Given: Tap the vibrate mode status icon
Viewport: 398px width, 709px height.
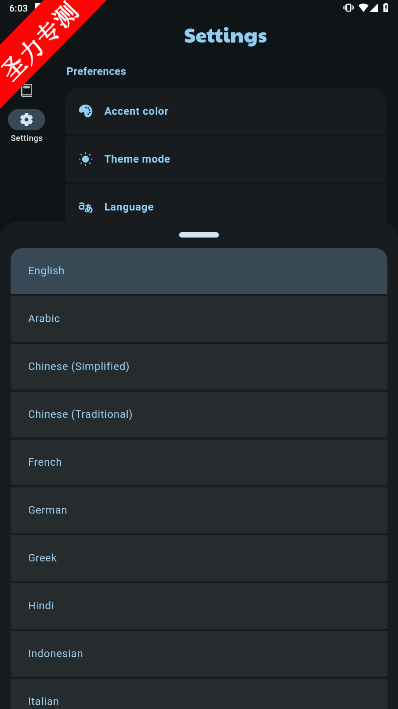Looking at the screenshot, I should [348, 8].
